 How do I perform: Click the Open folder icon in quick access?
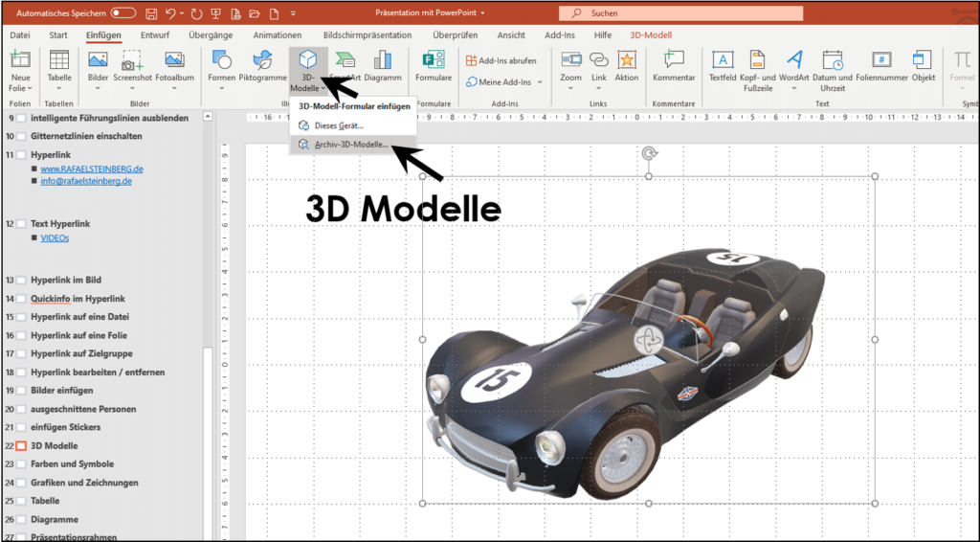click(255, 13)
